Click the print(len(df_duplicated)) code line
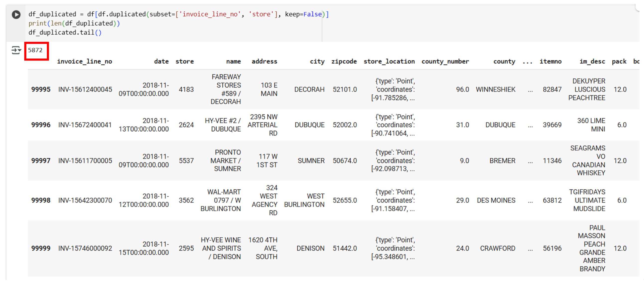The width and height of the screenshot is (644, 283). pyautogui.click(x=74, y=23)
